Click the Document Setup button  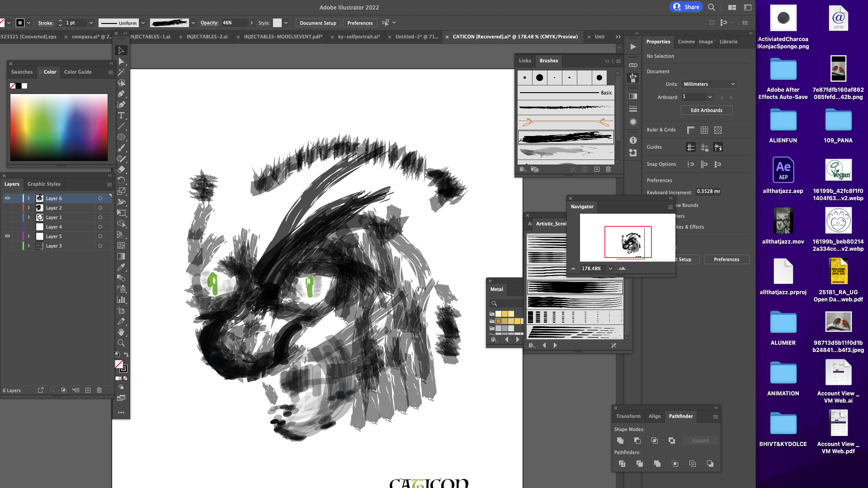318,23
